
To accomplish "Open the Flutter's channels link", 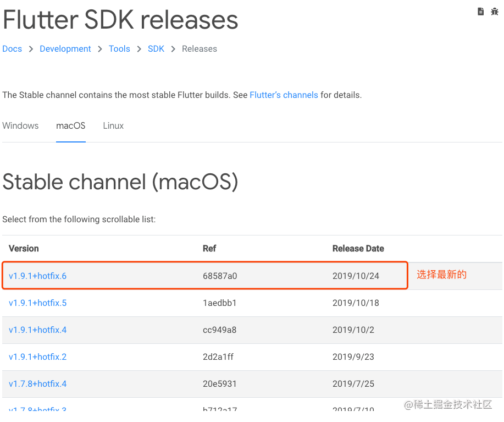I will point(284,95).
